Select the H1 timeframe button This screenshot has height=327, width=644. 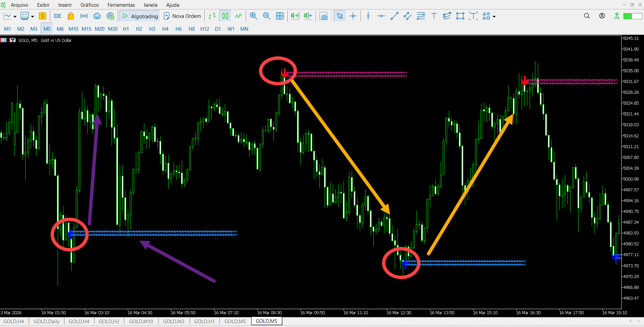[x=126, y=29]
